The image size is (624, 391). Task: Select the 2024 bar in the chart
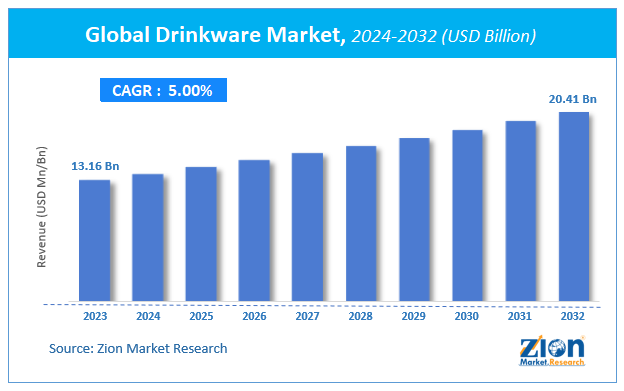148,237
